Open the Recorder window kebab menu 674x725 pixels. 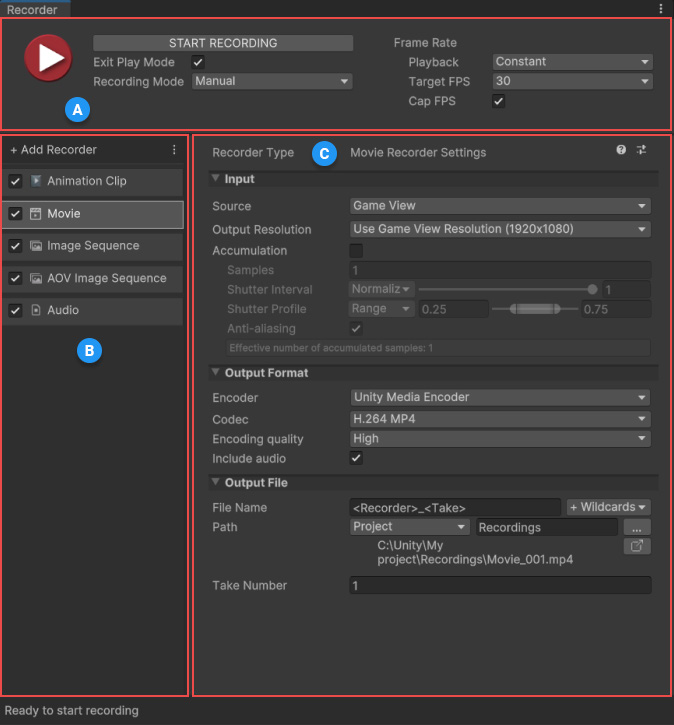coord(661,8)
